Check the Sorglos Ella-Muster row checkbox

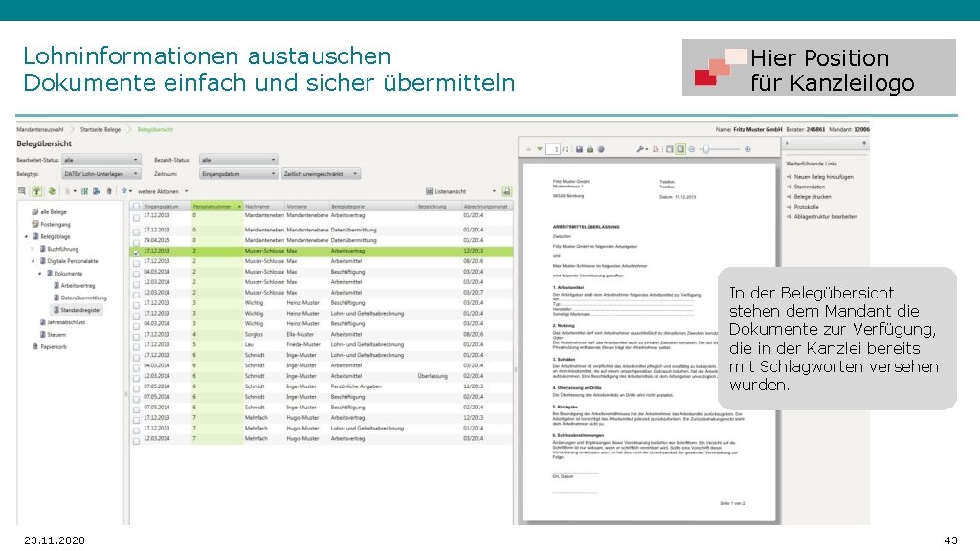pos(136,336)
